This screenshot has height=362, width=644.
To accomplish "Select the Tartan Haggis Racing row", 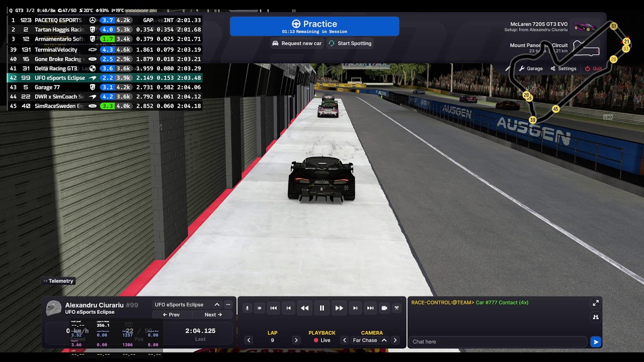I will click(x=105, y=30).
